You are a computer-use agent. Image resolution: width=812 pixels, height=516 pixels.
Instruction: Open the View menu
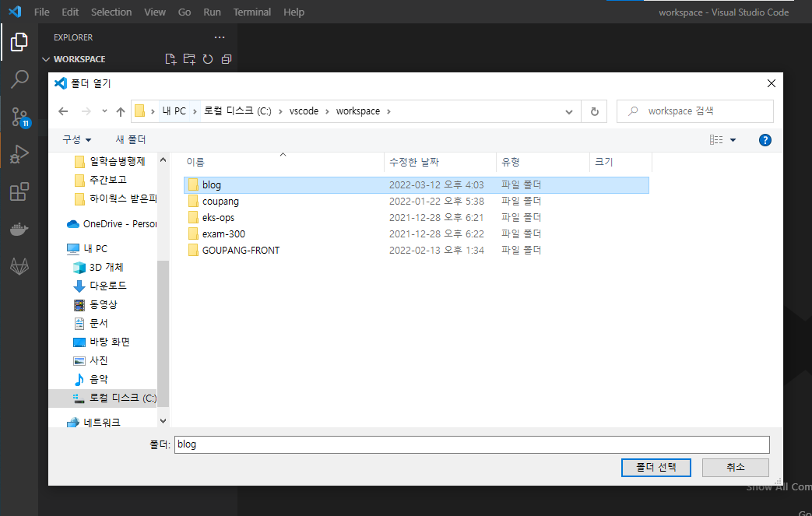pyautogui.click(x=155, y=12)
